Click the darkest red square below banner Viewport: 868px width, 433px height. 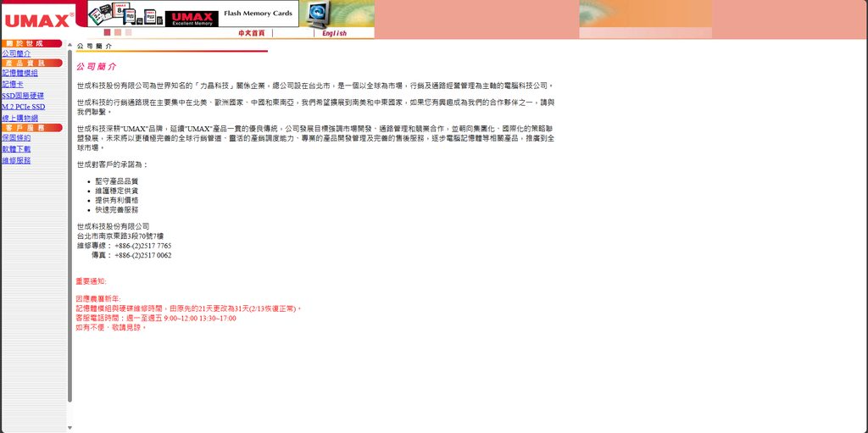108,32
